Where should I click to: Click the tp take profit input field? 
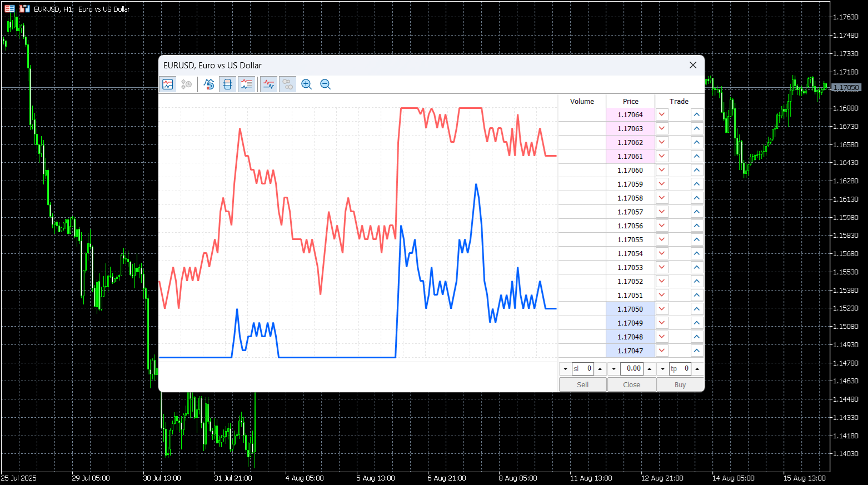pyautogui.click(x=680, y=369)
